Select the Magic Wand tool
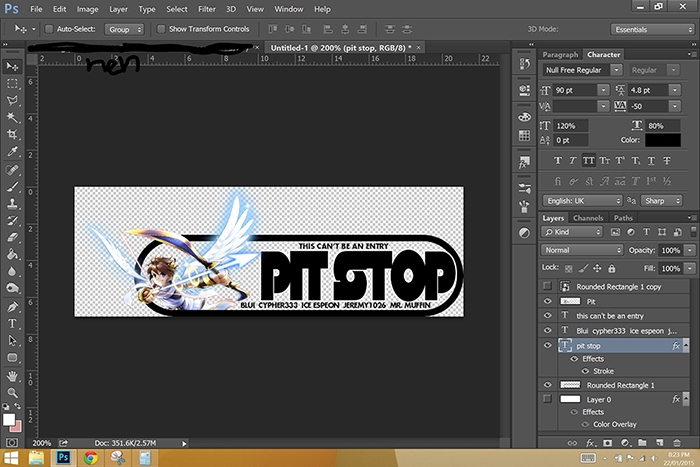 pyautogui.click(x=12, y=117)
